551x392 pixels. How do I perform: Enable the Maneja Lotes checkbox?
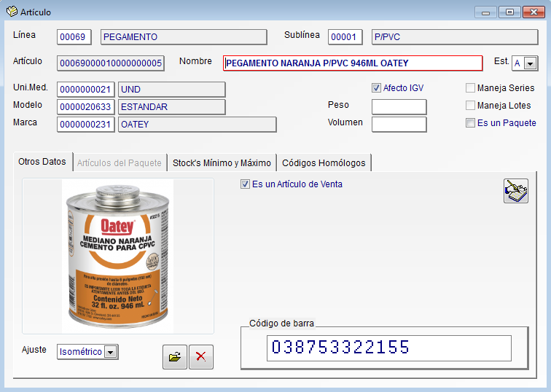pyautogui.click(x=470, y=106)
